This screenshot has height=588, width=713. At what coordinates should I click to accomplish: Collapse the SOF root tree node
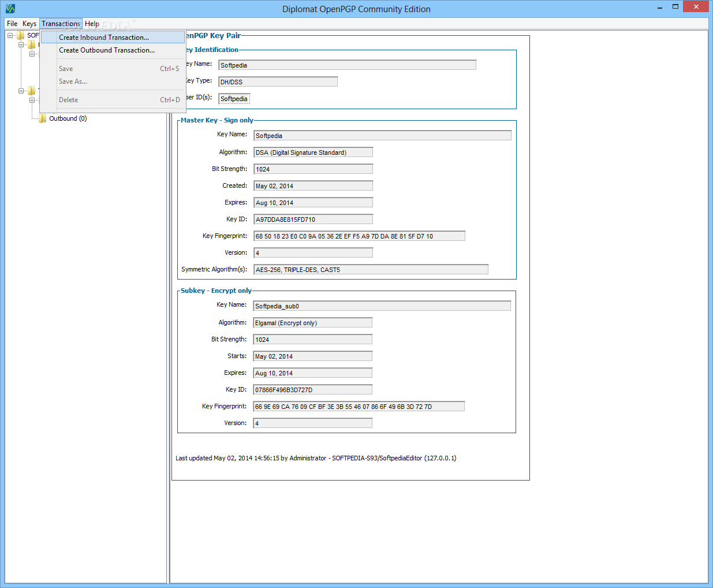10,35
